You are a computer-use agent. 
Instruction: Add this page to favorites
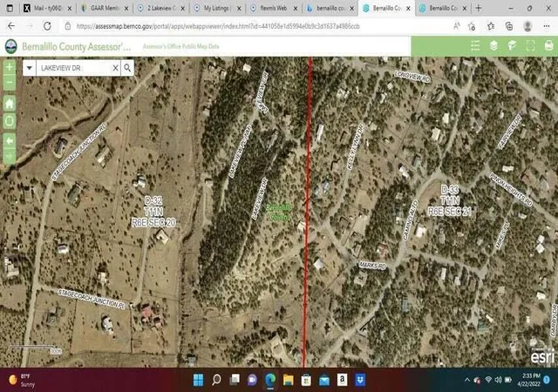[x=472, y=26]
